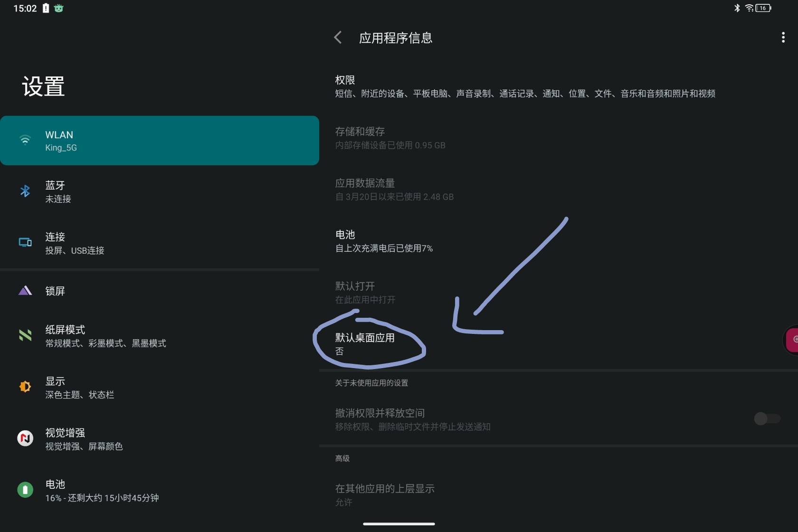Tap the status bar battery indicator
The image size is (798, 532).
pyautogui.click(x=763, y=8)
